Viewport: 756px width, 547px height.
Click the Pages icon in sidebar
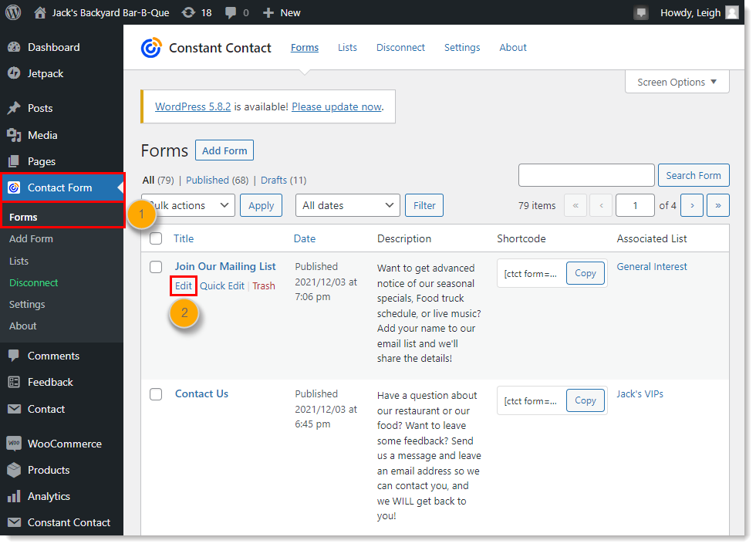pyautogui.click(x=14, y=161)
